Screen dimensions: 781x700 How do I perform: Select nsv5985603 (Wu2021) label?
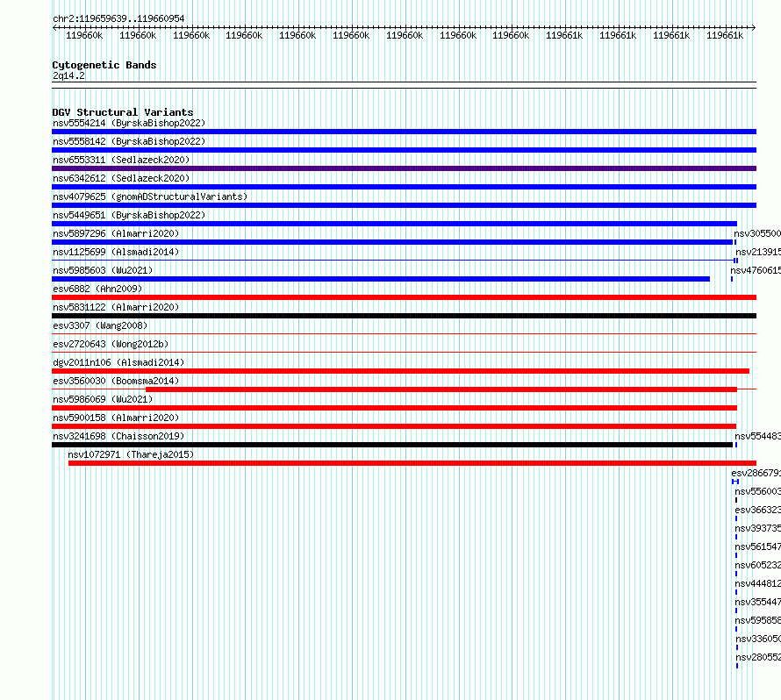tap(103, 270)
